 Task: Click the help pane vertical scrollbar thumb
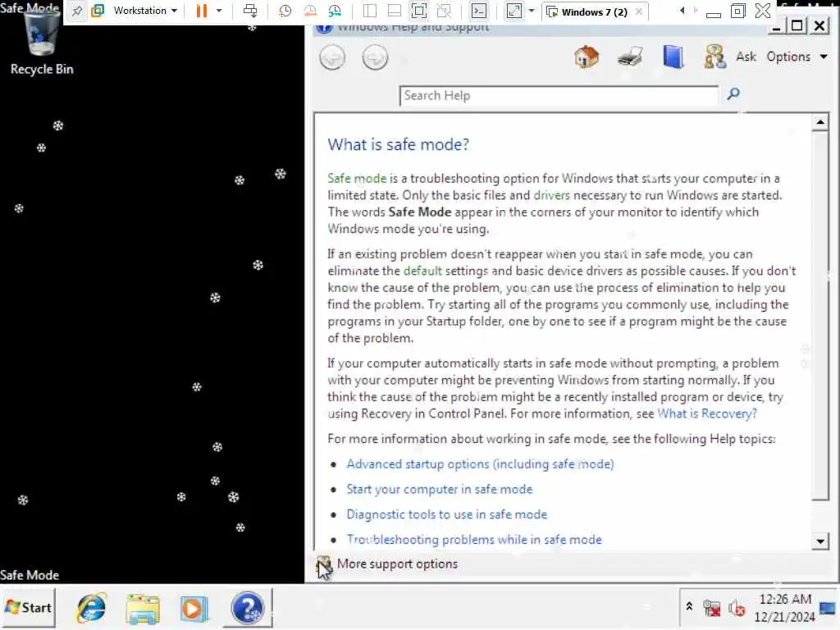[820, 316]
